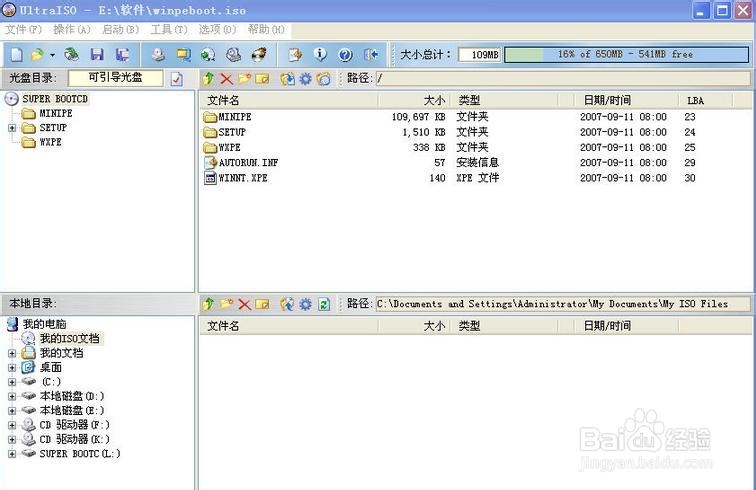Image resolution: width=756 pixels, height=490 pixels.
Task: Expand 桌面 node in local tree
Action: (x=12, y=368)
